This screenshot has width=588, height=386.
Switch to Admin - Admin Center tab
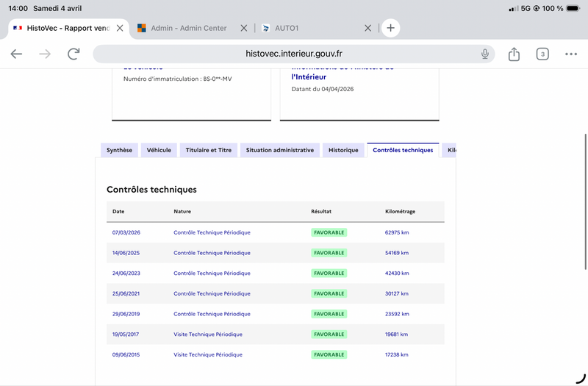pos(188,28)
